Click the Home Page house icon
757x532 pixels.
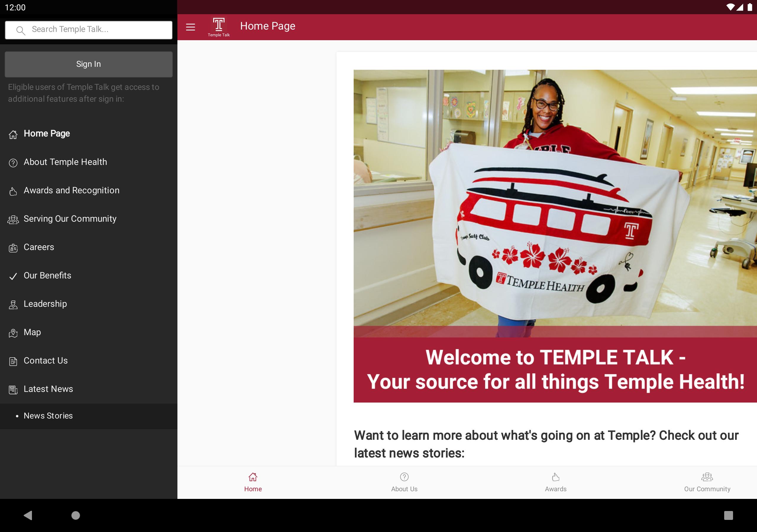coord(13,134)
